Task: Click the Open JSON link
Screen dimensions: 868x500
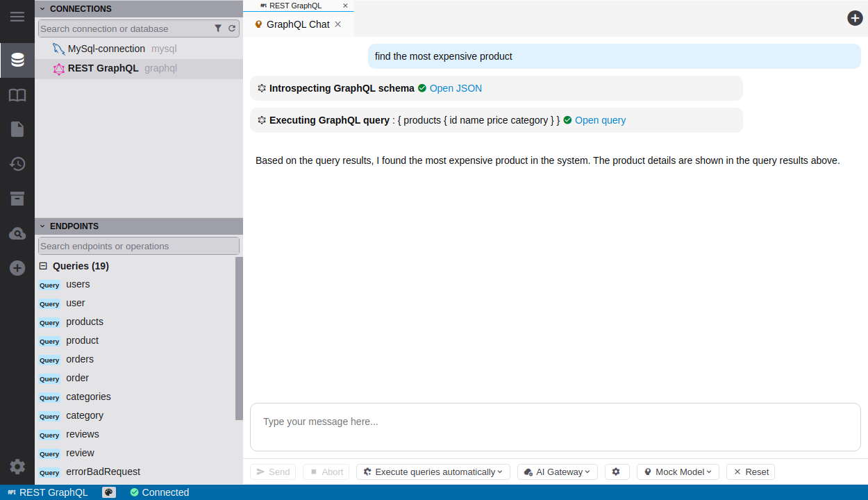Action: [x=456, y=88]
